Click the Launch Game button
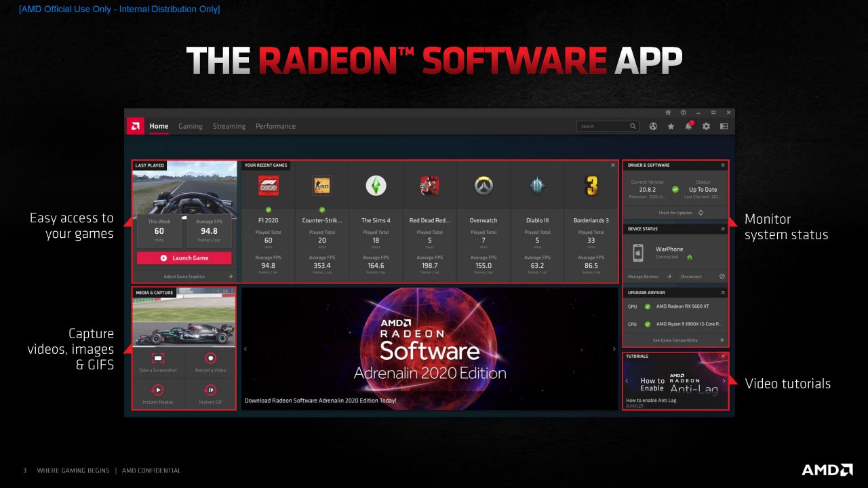The height and width of the screenshot is (488, 868). [x=184, y=258]
